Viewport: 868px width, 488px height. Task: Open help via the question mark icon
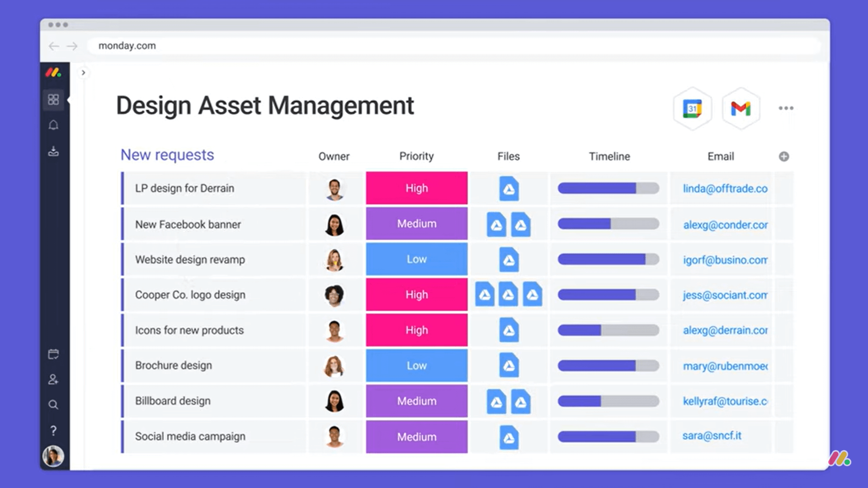(53, 431)
